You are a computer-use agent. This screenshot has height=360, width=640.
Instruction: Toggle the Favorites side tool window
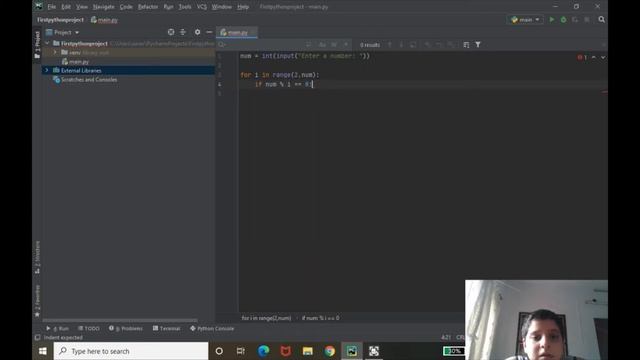pyautogui.click(x=37, y=301)
